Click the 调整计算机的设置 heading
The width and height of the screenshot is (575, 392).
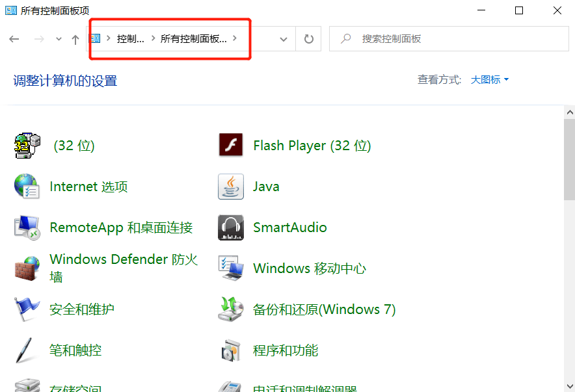click(65, 81)
